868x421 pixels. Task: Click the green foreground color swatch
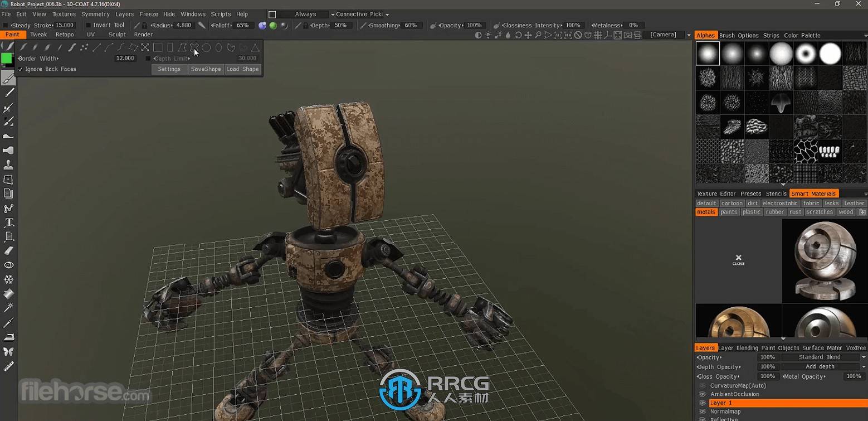[7, 59]
